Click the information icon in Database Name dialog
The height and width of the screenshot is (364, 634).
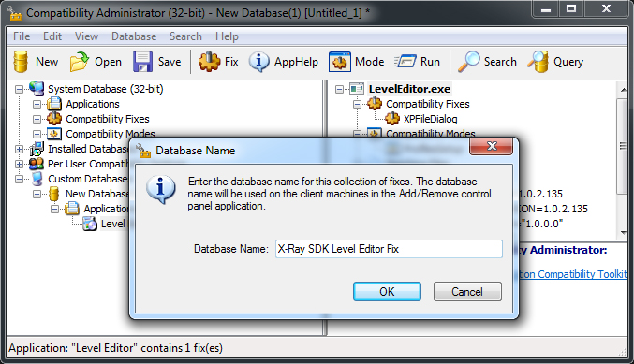[x=161, y=189]
